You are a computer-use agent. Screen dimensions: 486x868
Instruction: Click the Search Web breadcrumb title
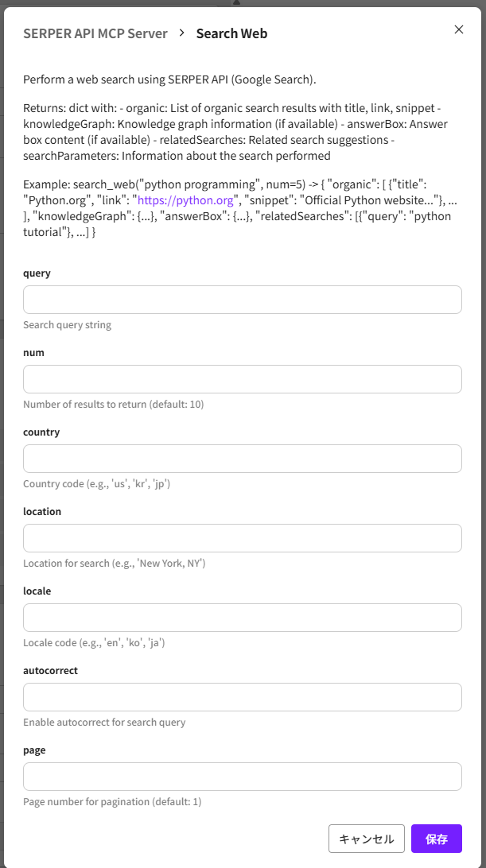(x=231, y=33)
